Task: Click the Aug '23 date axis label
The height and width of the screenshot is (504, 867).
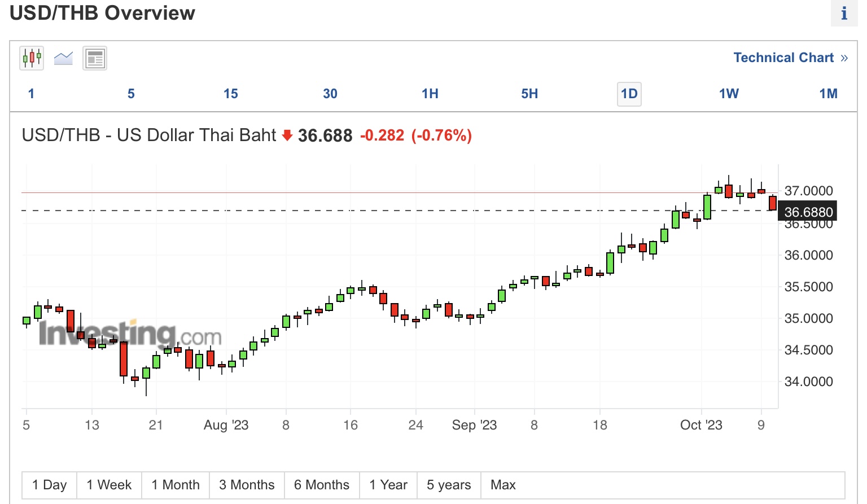Action: [x=226, y=425]
